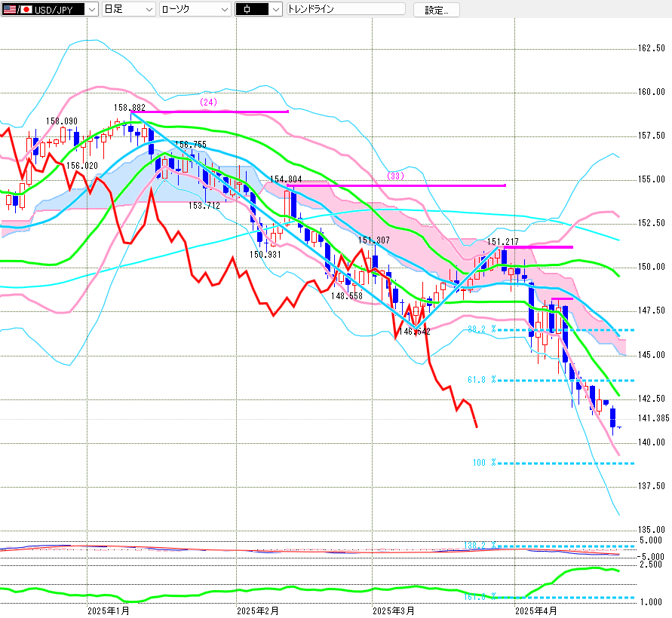Click the 38.2 % Fibonacci label
The width and height of the screenshot is (672, 618).
coord(482,329)
